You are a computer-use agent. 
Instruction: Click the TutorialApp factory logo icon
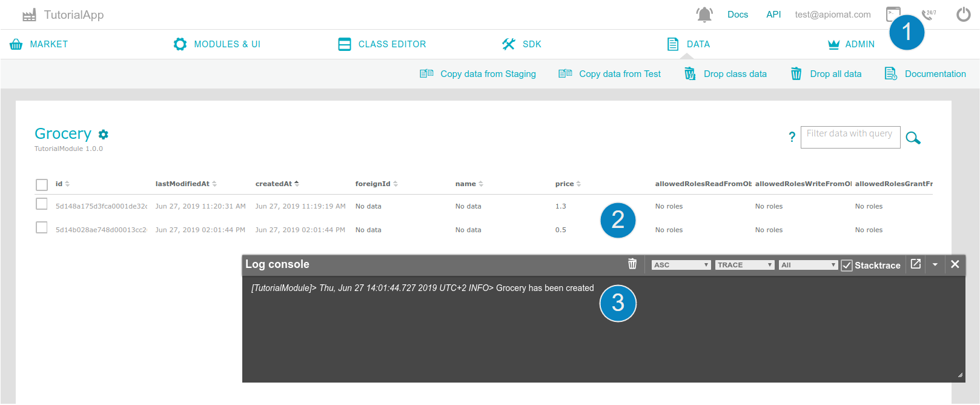click(x=29, y=15)
